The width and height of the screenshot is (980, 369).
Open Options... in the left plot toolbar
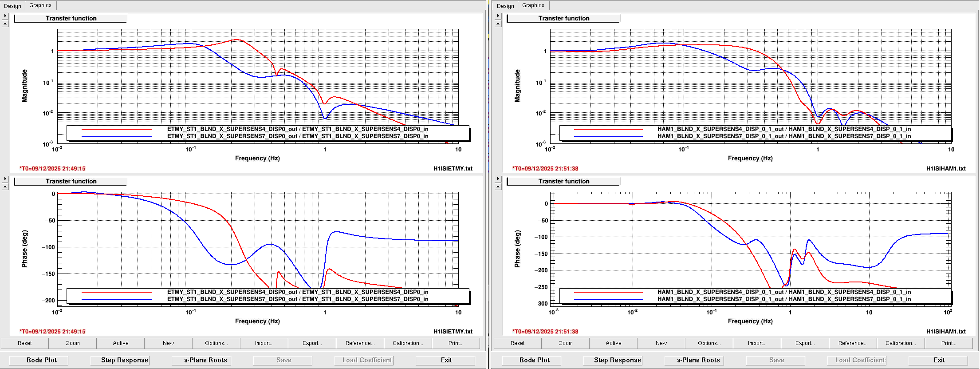(216, 343)
